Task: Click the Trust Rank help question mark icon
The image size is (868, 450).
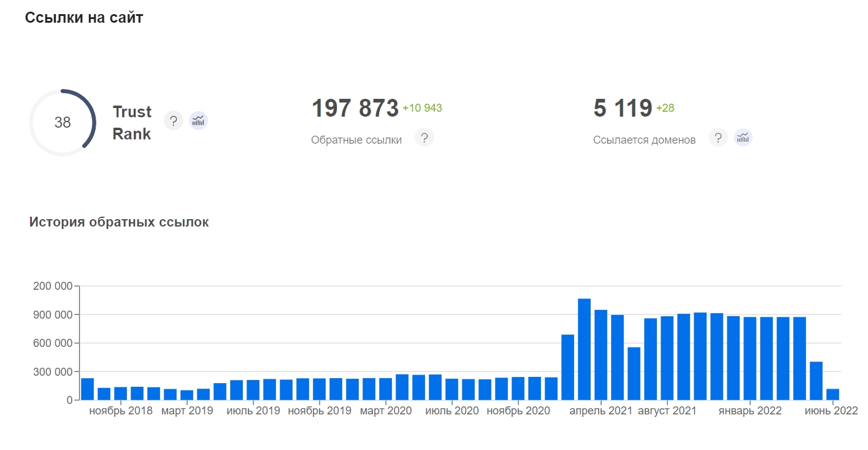Action: (174, 121)
